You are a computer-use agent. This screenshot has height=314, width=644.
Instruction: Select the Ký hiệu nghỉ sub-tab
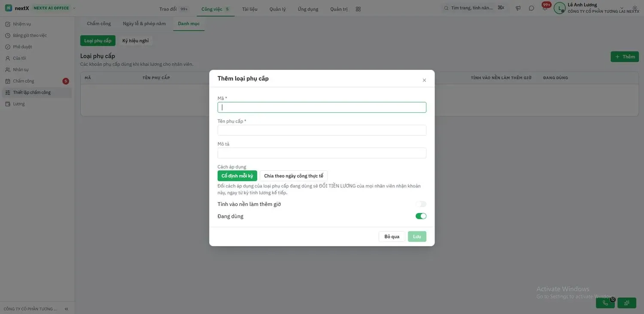pos(135,41)
